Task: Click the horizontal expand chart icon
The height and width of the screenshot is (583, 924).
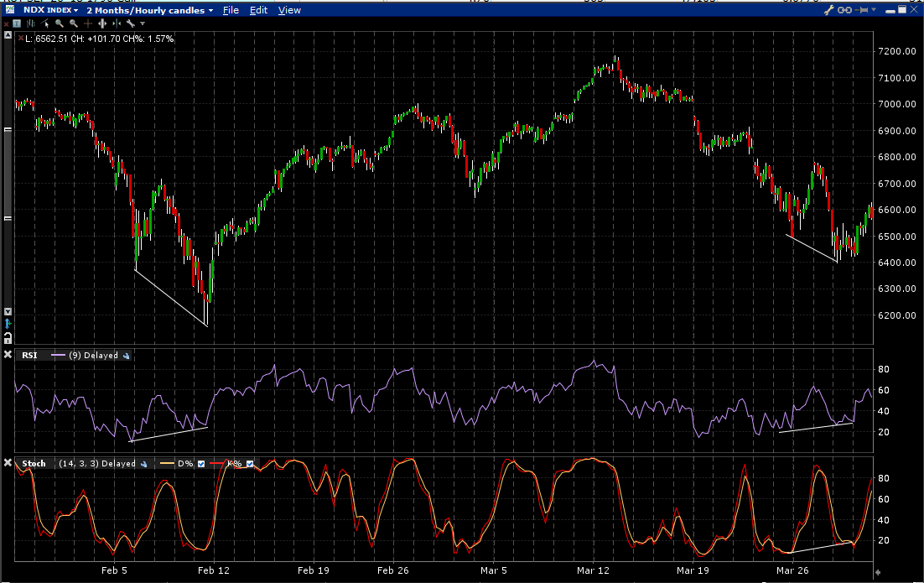Action: 102,23
